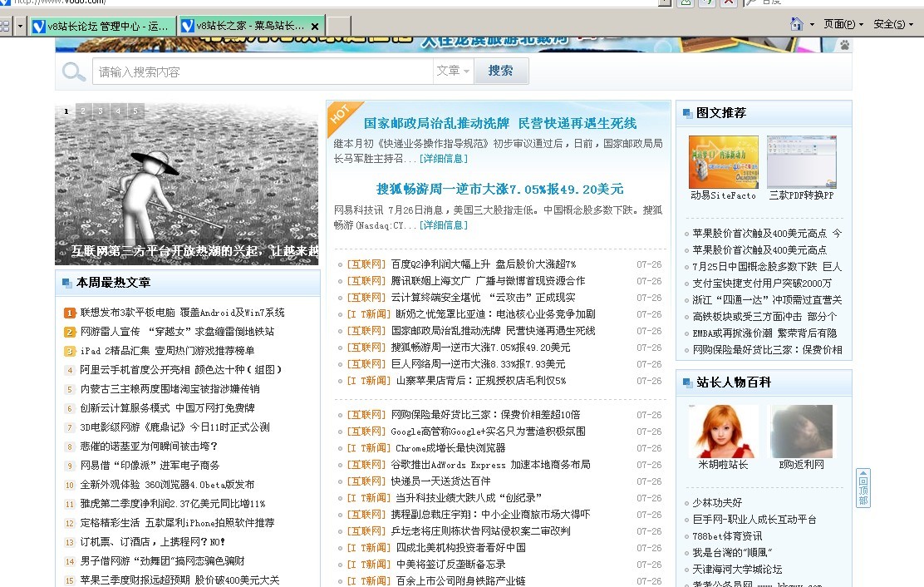Open article 内蒙古三主粮两度围堵淘宝被指涉嫌传销
This screenshot has width=924, height=587.
click(170, 390)
